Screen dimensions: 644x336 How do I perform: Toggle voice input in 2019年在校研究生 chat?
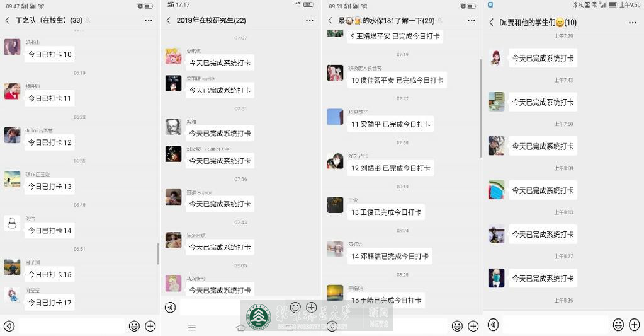[x=171, y=307]
